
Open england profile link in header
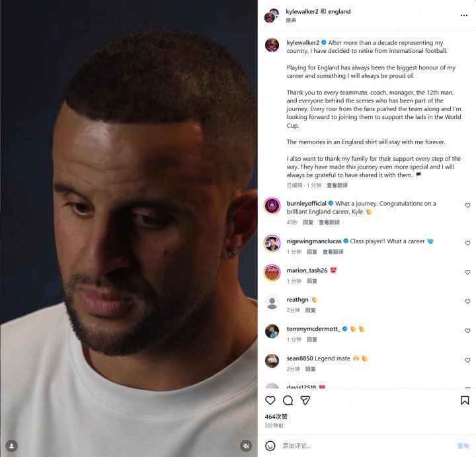coord(340,11)
